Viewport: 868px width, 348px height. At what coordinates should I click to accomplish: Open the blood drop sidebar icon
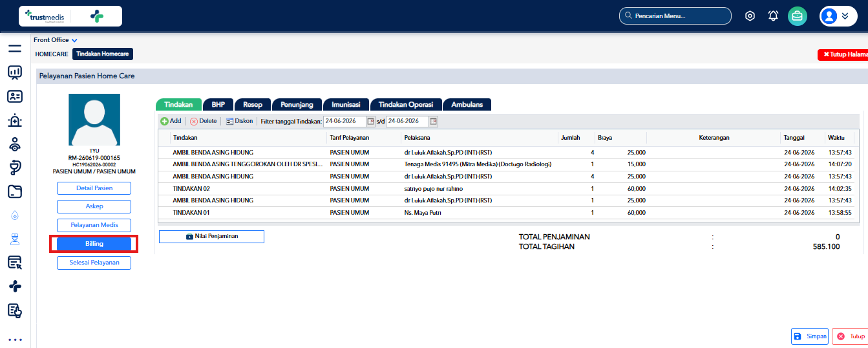point(15,215)
